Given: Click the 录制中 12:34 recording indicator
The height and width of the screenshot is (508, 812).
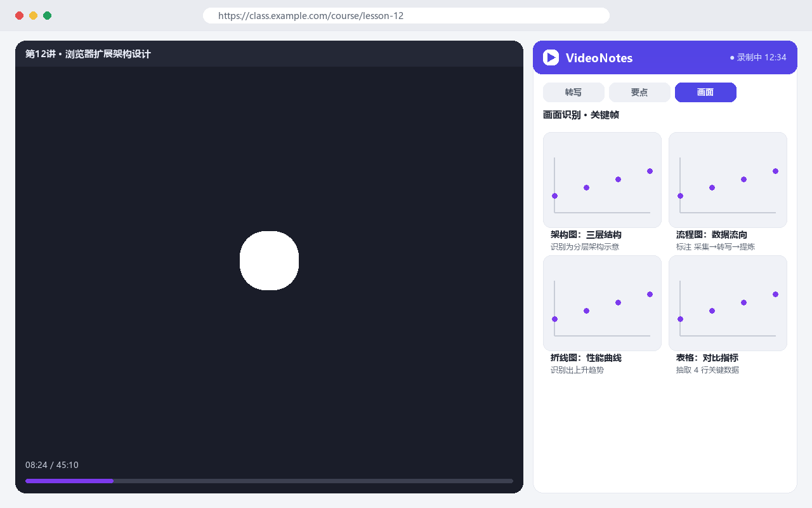Looking at the screenshot, I should (x=758, y=58).
